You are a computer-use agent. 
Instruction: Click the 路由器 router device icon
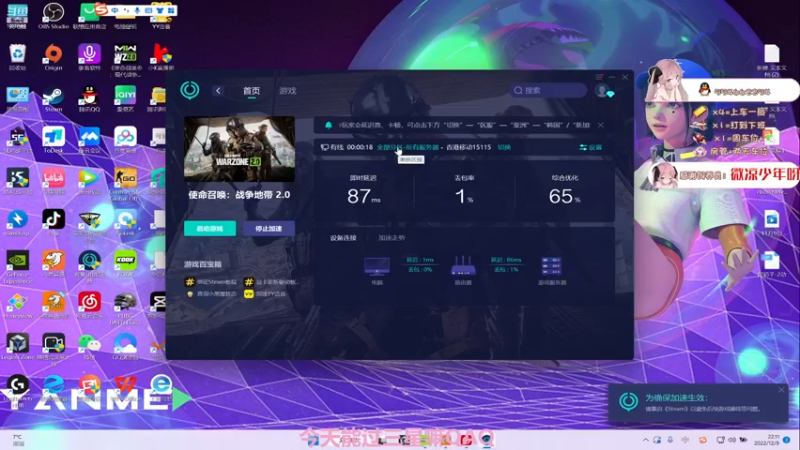click(x=463, y=266)
